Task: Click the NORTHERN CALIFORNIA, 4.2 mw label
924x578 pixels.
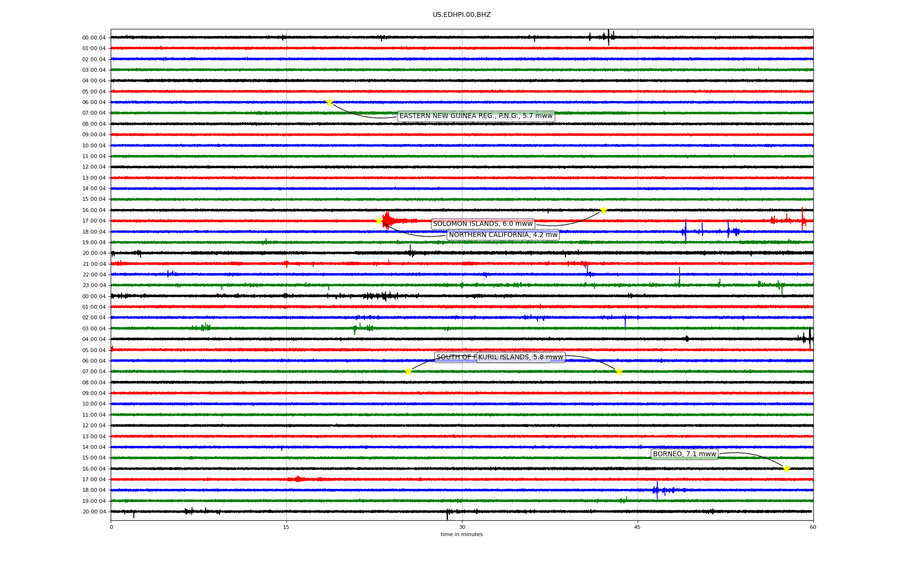Action: point(503,235)
